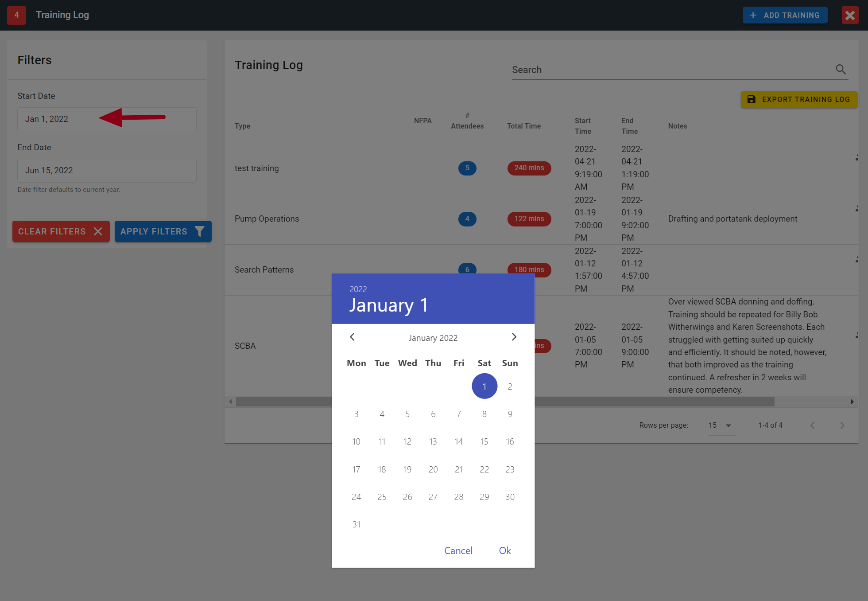Image resolution: width=868 pixels, height=601 pixels.
Task: Go to previous month in date picker
Action: click(352, 337)
